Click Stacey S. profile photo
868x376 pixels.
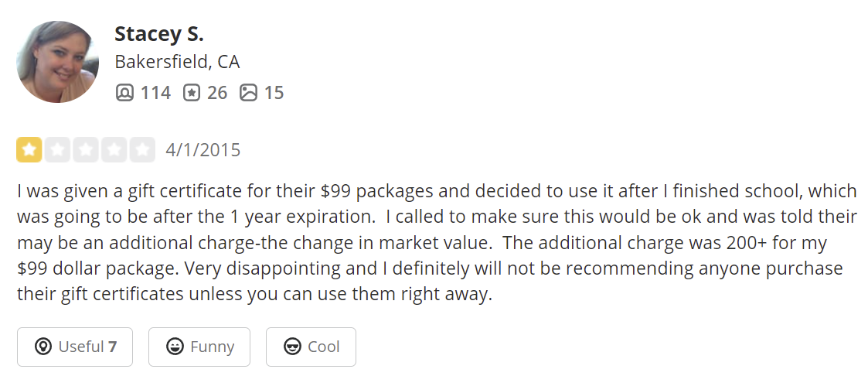[57, 62]
